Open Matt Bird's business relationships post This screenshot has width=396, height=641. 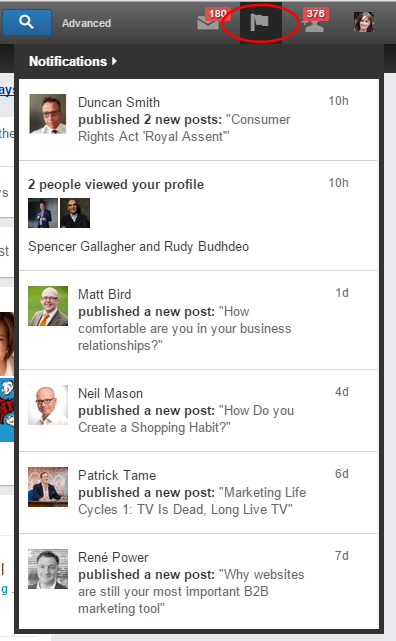185,329
